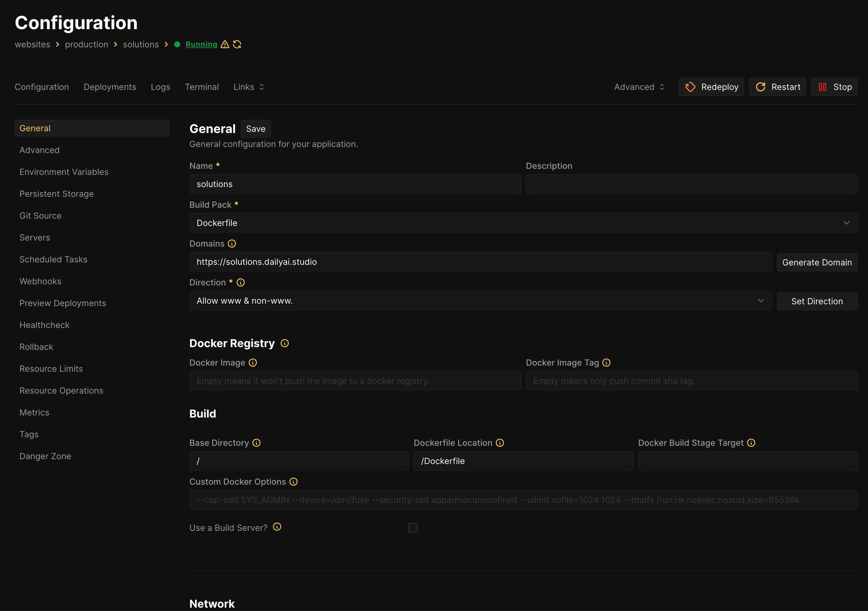The width and height of the screenshot is (868, 611).
Task: Open the Build Pack dropdown
Action: (x=523, y=223)
